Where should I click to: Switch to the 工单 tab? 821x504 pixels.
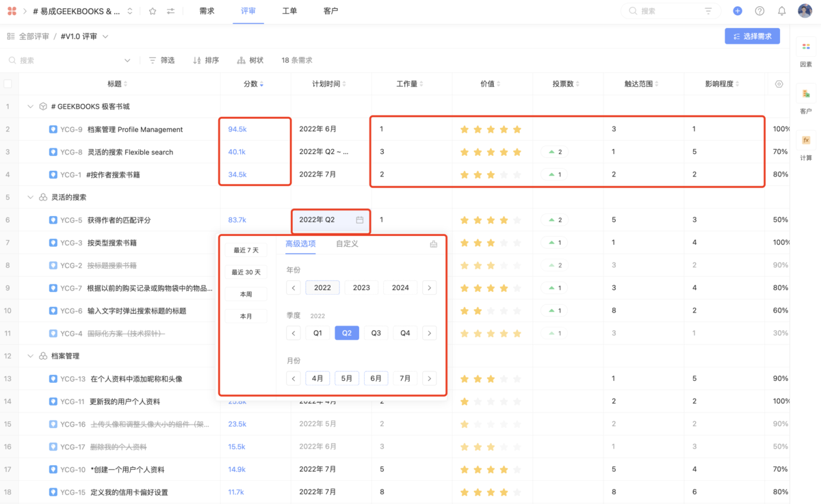pos(289,11)
